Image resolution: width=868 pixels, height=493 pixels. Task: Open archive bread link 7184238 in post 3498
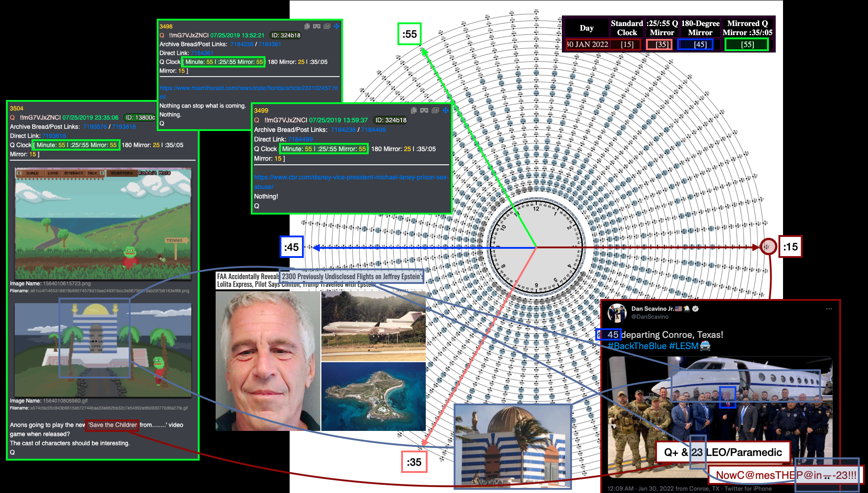[x=242, y=44]
